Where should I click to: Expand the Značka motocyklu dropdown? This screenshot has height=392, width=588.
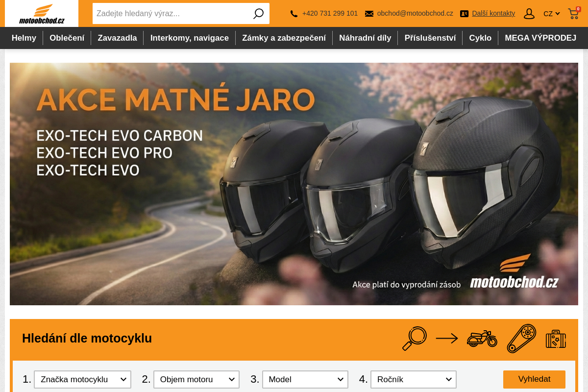[82, 379]
